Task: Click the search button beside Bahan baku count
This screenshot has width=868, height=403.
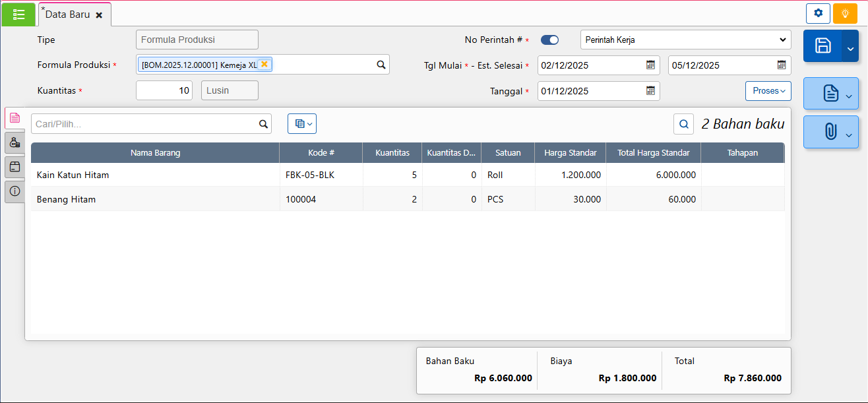Action: click(684, 123)
